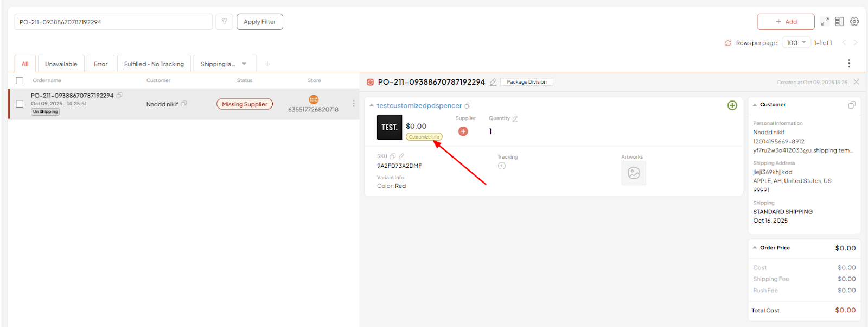Open the settings gear icon

854,22
